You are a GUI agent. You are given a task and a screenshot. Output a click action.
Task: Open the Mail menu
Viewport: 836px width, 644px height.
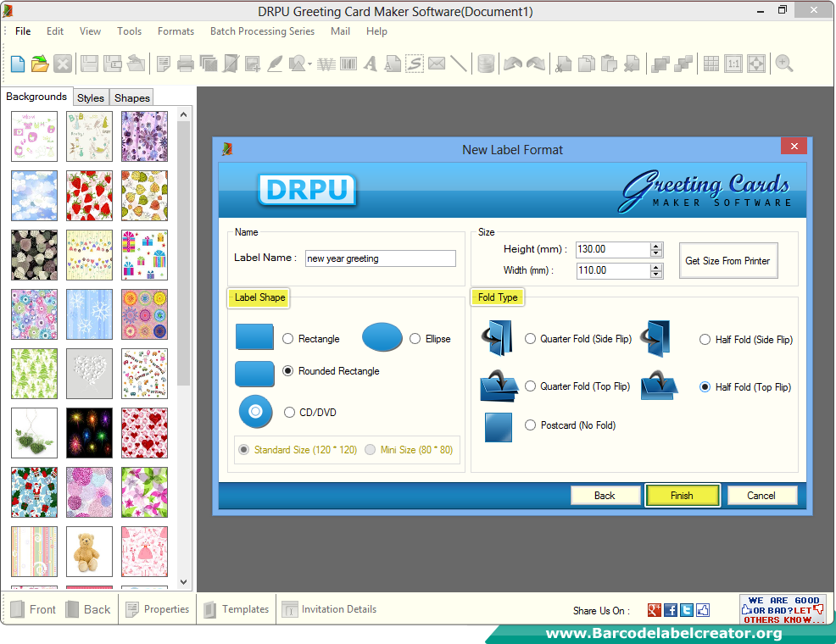(x=340, y=31)
